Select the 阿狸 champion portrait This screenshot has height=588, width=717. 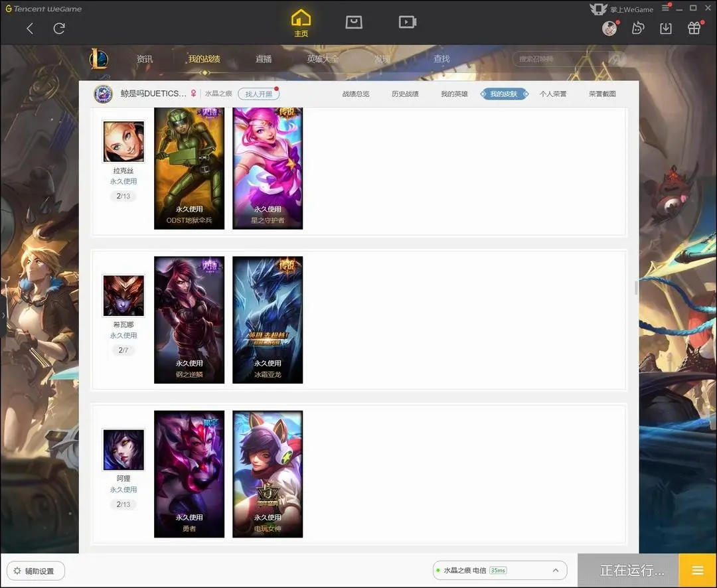click(x=123, y=450)
